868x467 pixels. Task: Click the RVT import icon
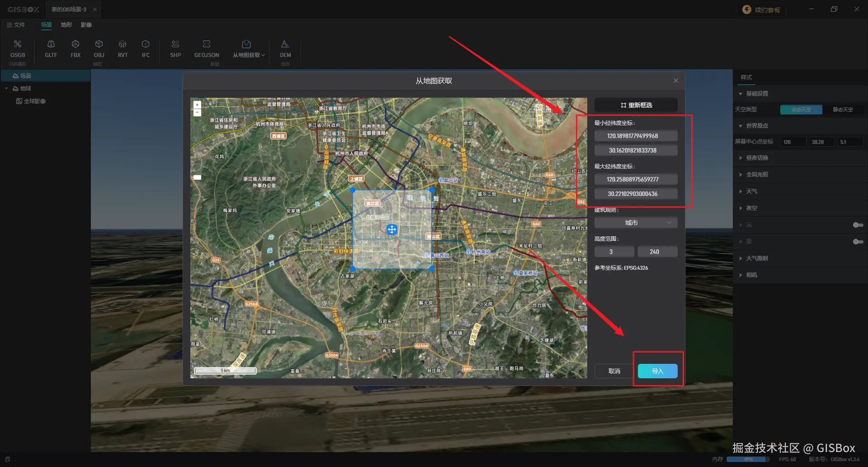tap(123, 44)
